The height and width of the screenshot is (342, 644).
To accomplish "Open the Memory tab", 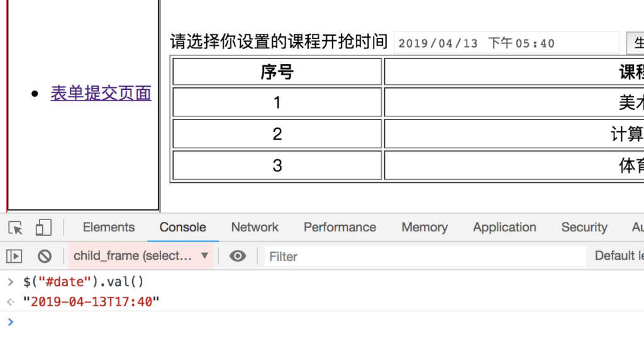I will [425, 228].
